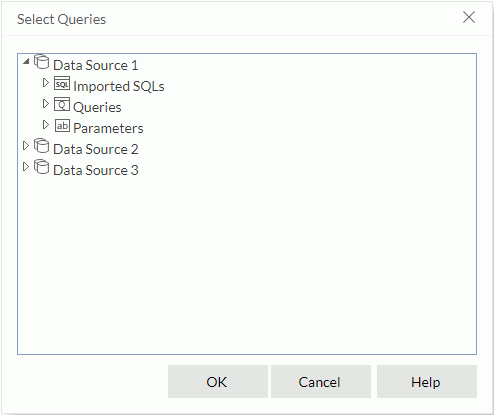Select the Data Source 1 label
494x415 pixels.
pyautogui.click(x=96, y=65)
